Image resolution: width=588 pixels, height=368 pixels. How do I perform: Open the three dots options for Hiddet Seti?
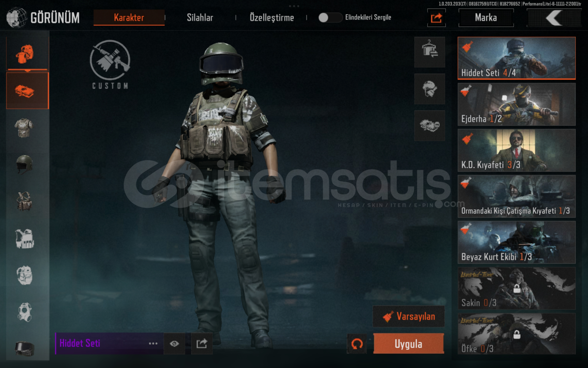153,343
